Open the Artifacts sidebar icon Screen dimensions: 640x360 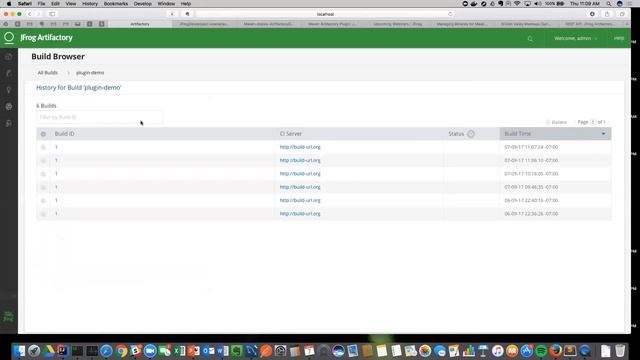(9, 73)
